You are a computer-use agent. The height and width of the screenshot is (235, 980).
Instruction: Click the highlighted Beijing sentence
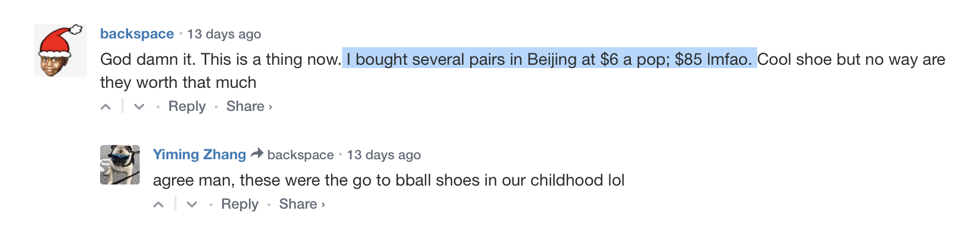pos(549,59)
